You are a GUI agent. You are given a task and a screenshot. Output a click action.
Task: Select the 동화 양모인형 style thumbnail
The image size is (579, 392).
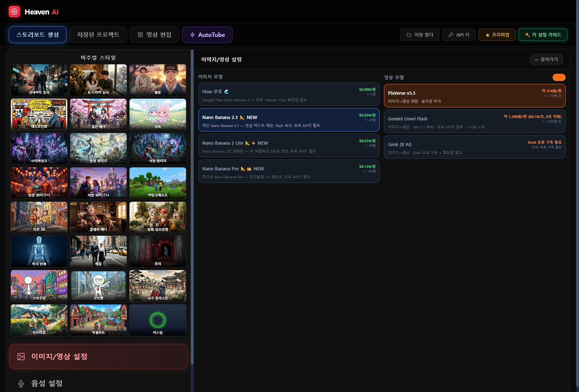[158, 217]
